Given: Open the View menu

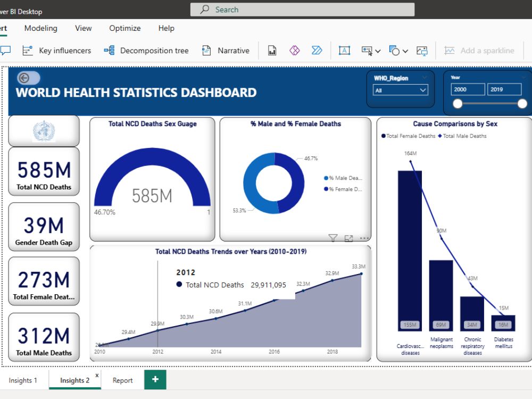Looking at the screenshot, I should coord(83,28).
